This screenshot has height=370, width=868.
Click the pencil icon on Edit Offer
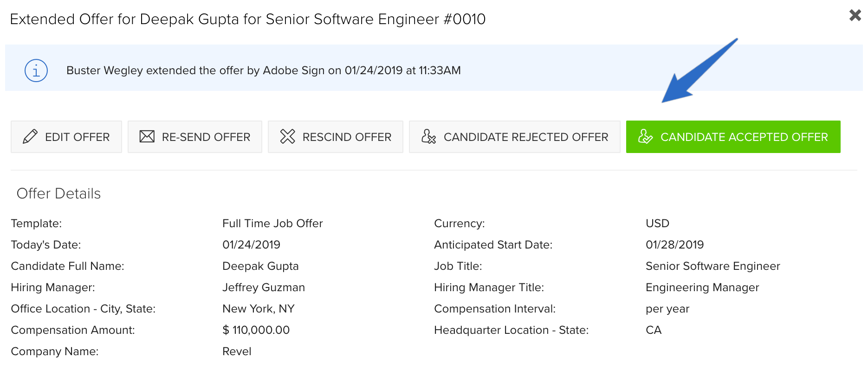(30, 137)
